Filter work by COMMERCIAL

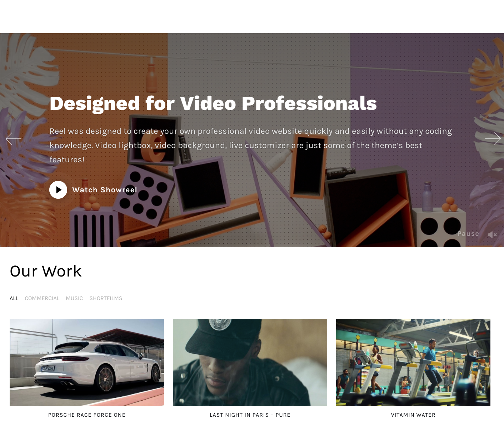point(42,298)
